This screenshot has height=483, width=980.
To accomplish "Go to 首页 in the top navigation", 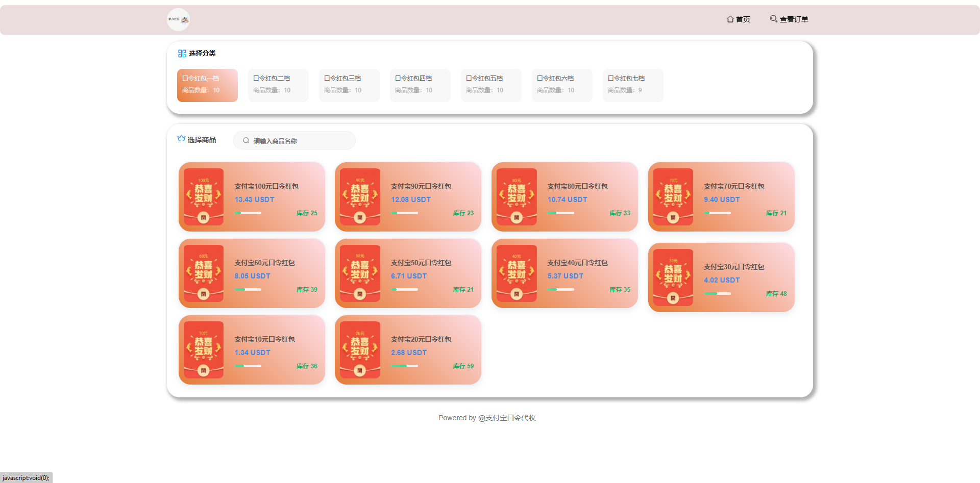I will click(739, 19).
